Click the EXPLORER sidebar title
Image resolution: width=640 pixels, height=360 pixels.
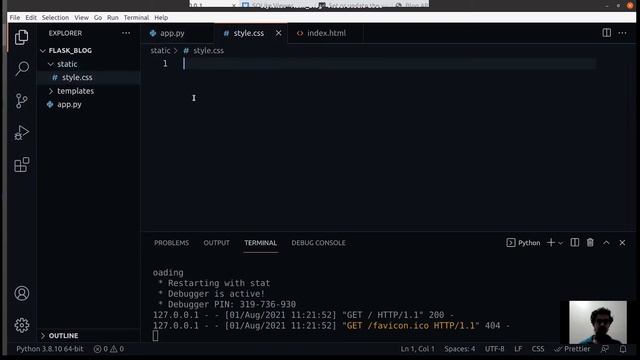pyautogui.click(x=65, y=33)
